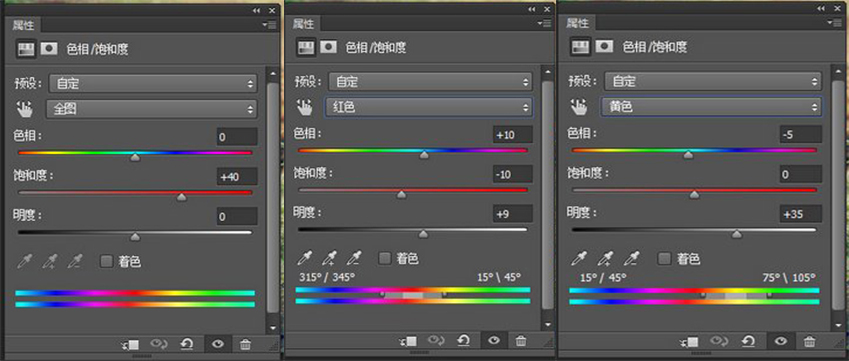The image size is (849, 361).
Task: Select on-image hand tool in 黄色 panel
Action: (580, 107)
